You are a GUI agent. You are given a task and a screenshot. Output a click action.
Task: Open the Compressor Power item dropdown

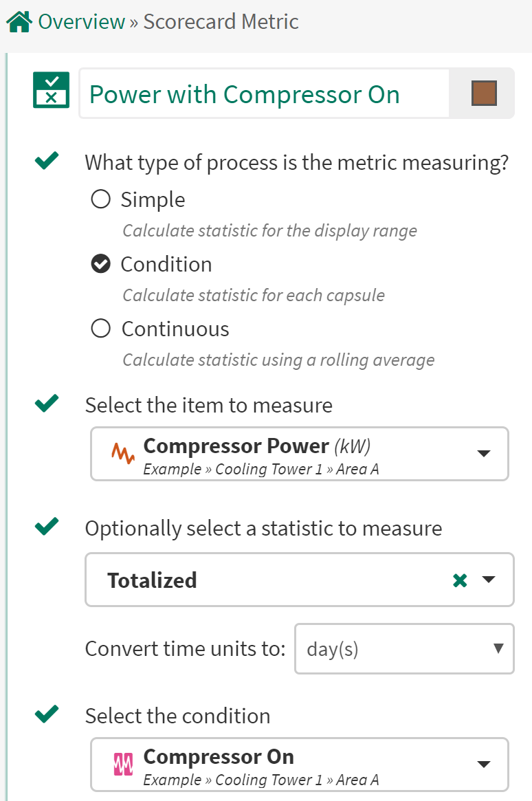tap(483, 453)
